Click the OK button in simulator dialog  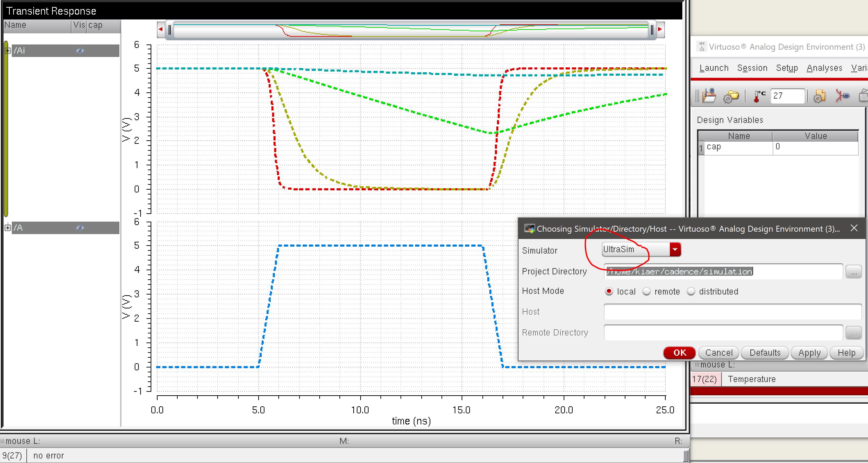coord(680,353)
